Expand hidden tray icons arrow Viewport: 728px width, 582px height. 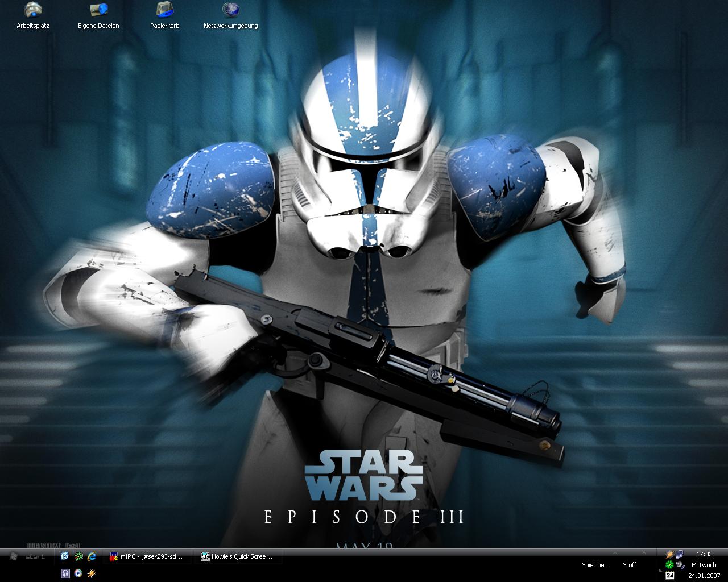coord(660,570)
